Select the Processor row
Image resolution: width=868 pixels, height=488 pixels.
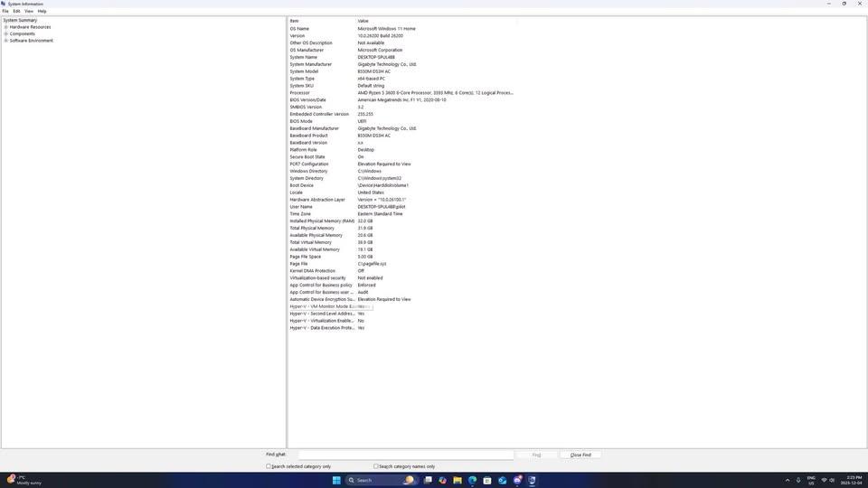pos(402,93)
